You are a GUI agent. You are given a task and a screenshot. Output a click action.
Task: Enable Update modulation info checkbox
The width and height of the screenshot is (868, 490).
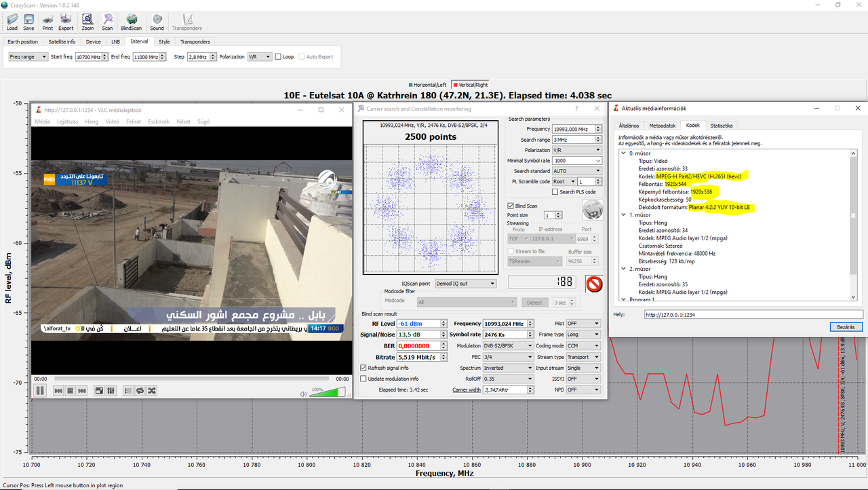click(363, 379)
